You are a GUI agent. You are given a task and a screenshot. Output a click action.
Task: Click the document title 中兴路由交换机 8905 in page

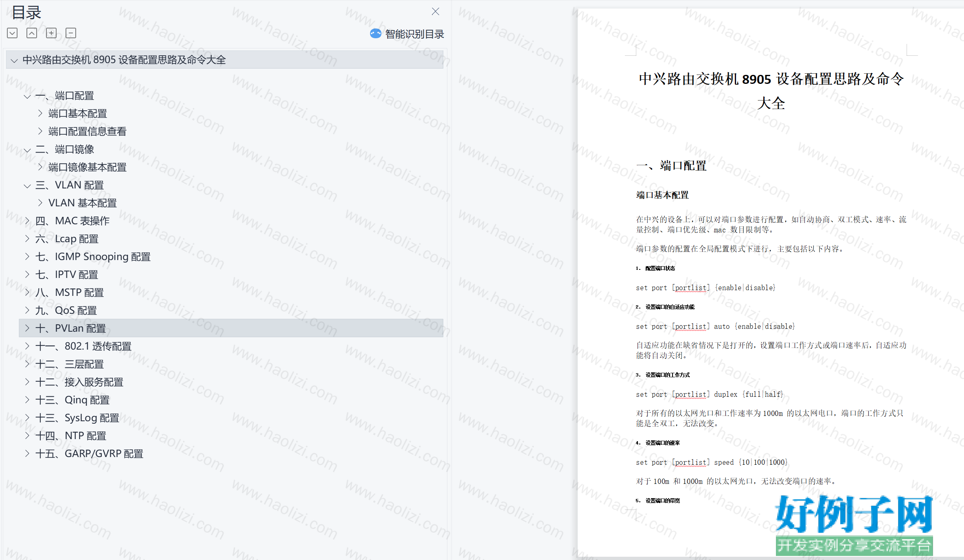pyautogui.click(x=771, y=91)
